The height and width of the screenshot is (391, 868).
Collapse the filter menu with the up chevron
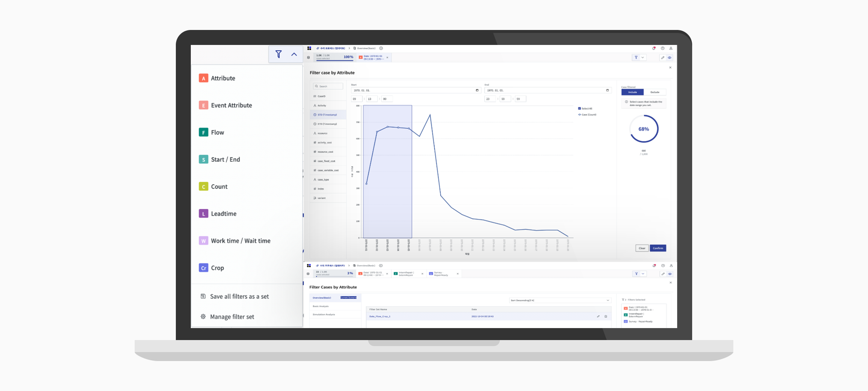click(294, 54)
